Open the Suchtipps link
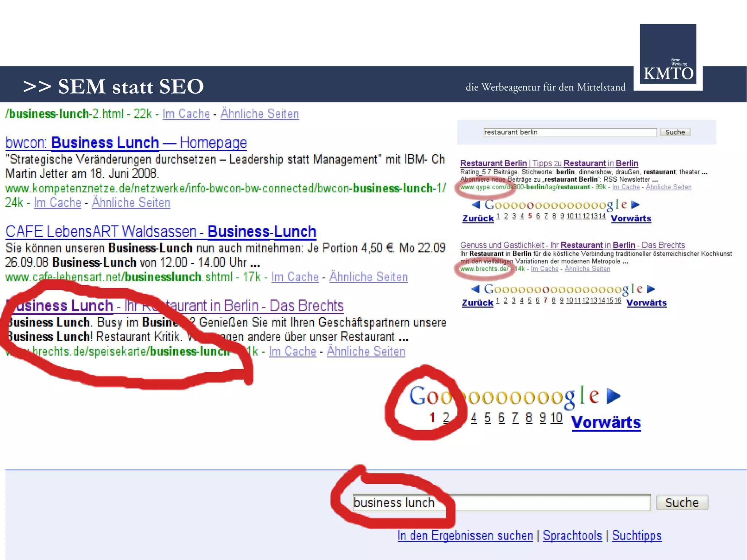 [636, 535]
